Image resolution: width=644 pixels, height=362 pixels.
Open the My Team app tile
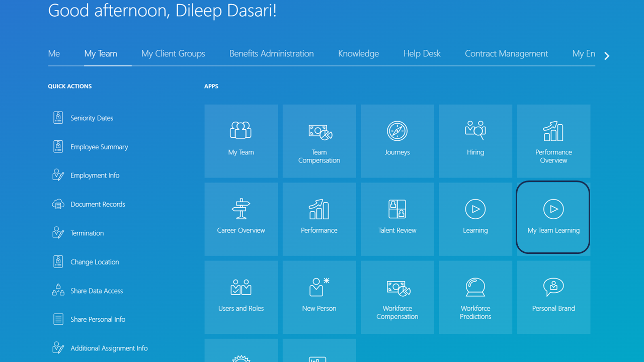coord(241,141)
